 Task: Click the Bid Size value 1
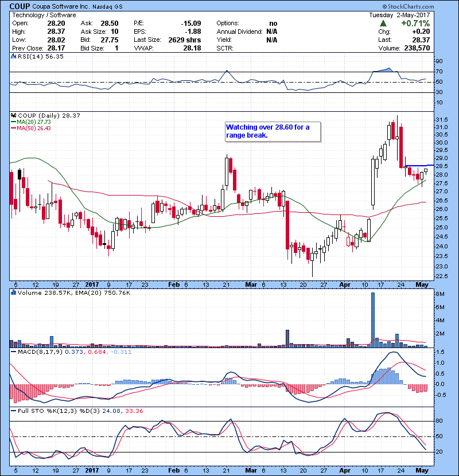tap(116, 48)
